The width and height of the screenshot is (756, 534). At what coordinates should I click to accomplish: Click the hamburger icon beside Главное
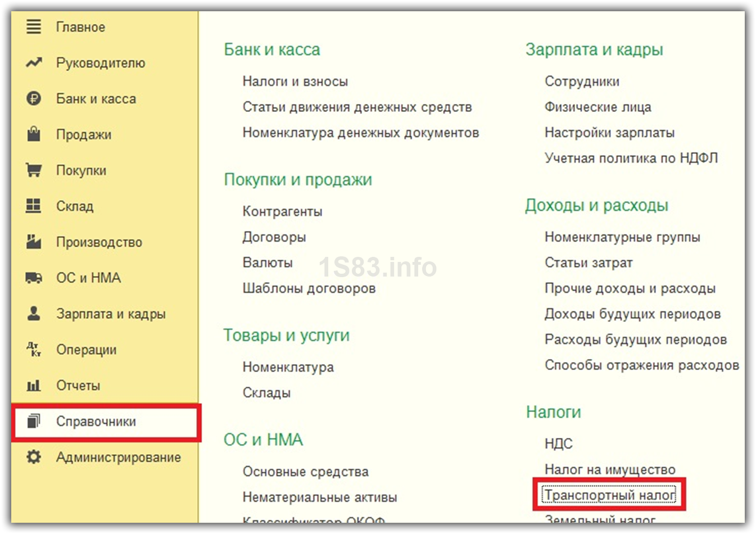coord(34,26)
